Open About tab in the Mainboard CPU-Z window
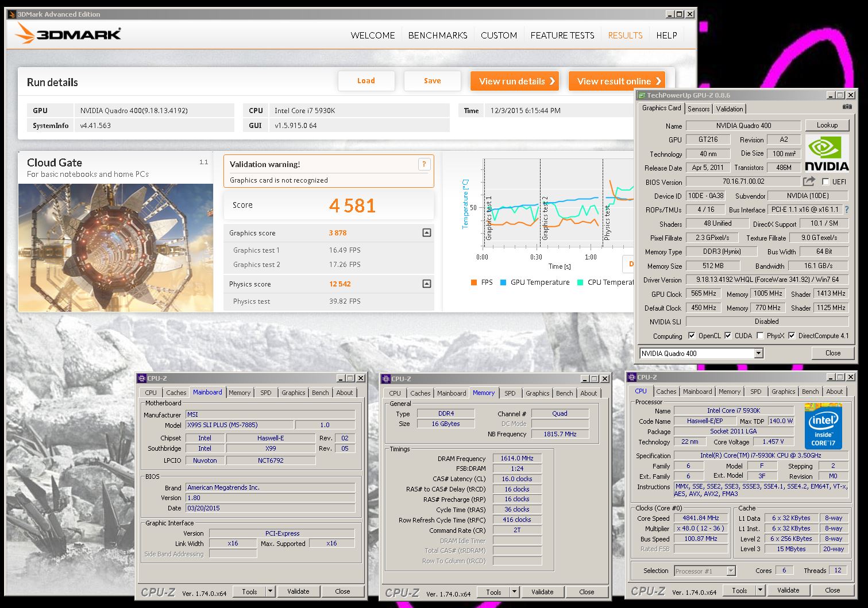Image resolution: width=868 pixels, height=608 pixels. (345, 393)
